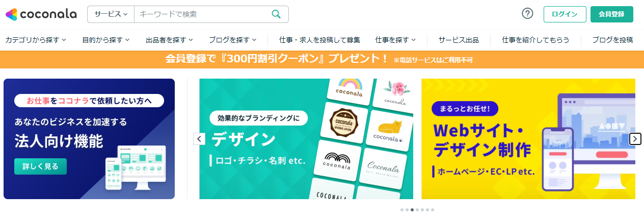Open the help question mark icon

(527, 14)
